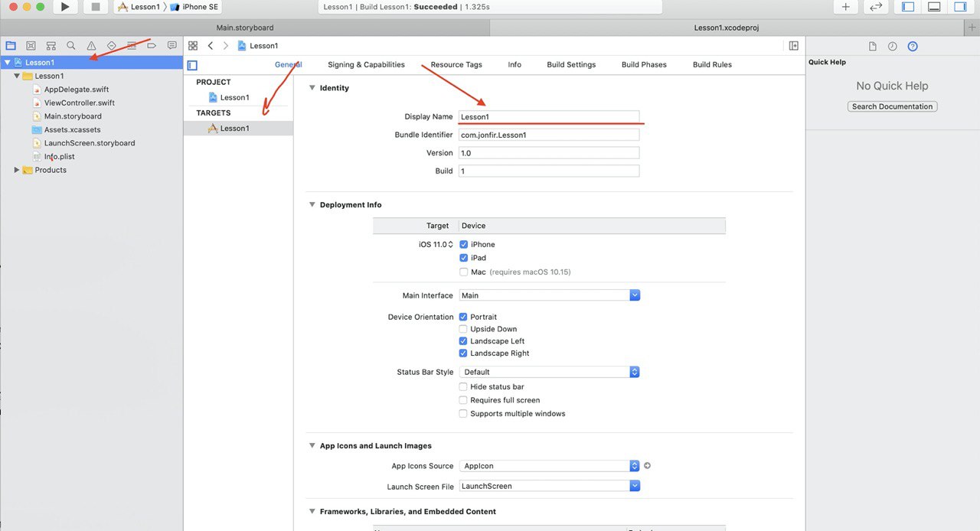Toggle the iPhone device checkbox
980x531 pixels.
[x=464, y=245]
